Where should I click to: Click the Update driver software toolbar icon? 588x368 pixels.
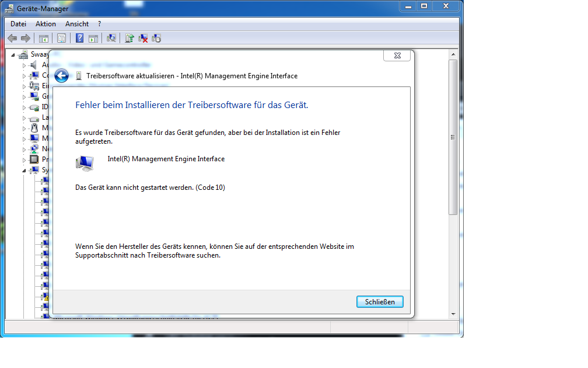pos(129,39)
